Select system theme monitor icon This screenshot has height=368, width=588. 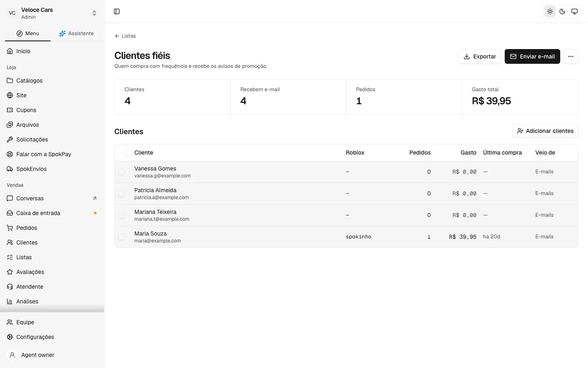pyautogui.click(x=575, y=11)
